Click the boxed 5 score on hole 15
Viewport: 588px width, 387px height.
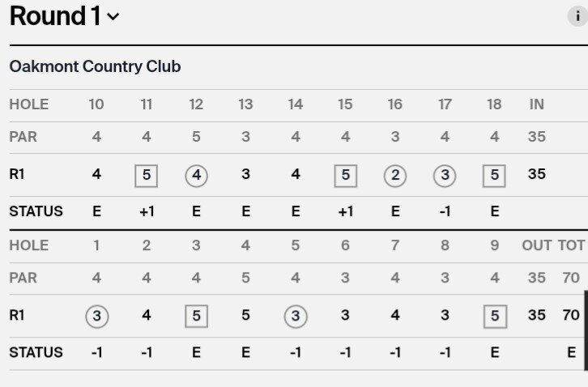click(345, 176)
